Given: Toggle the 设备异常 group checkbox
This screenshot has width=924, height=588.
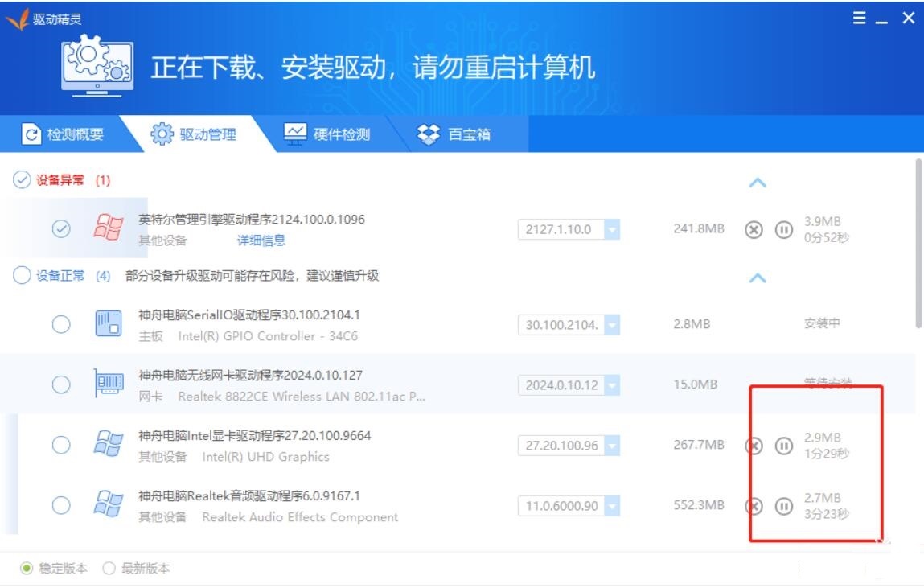Looking at the screenshot, I should (x=22, y=179).
